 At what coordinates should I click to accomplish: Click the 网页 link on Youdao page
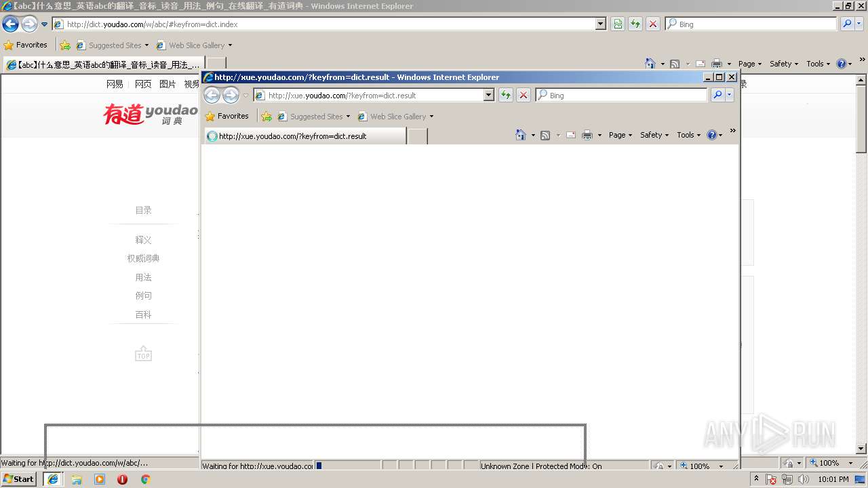point(143,84)
